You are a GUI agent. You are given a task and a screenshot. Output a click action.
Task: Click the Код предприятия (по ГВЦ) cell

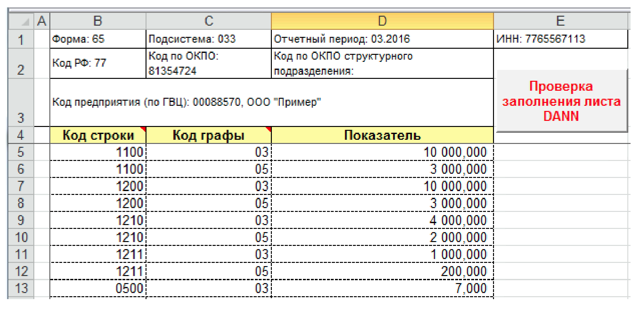271,102
